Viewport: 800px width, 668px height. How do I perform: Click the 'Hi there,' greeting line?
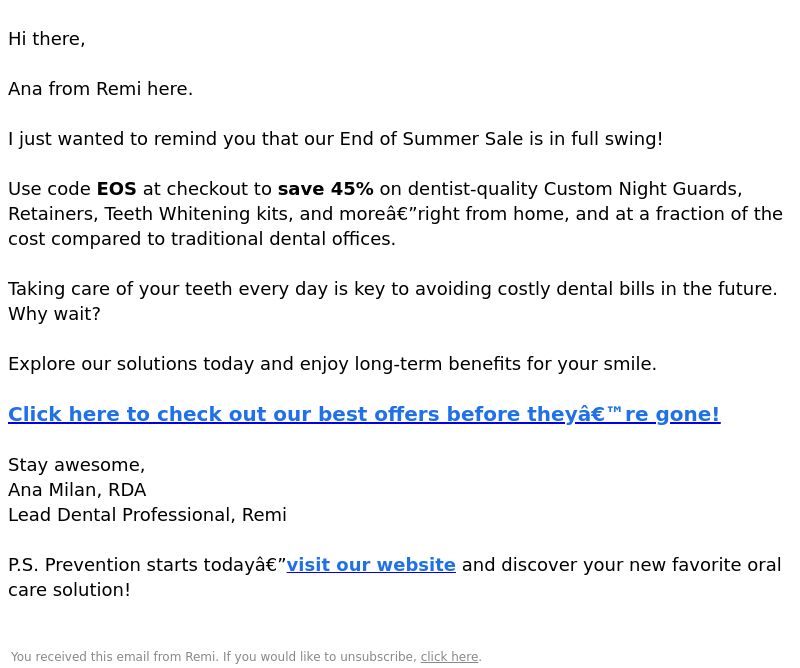click(46, 39)
